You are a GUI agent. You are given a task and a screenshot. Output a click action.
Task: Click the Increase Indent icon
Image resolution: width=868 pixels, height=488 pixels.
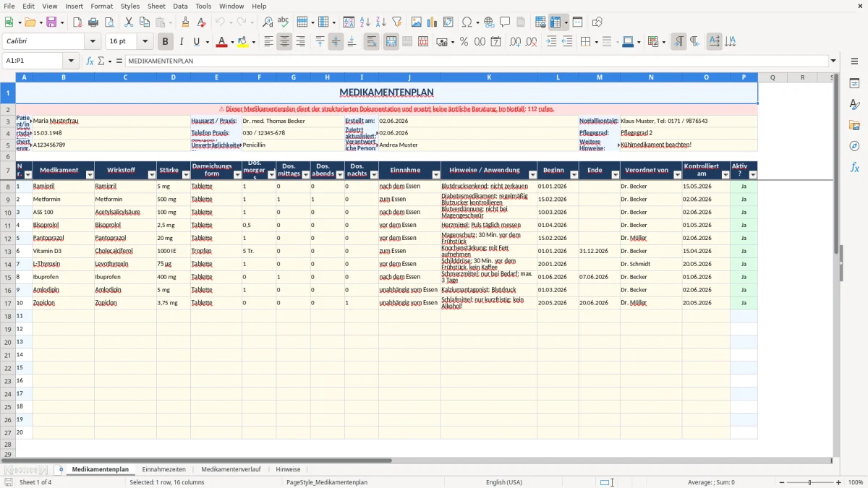[551, 42]
